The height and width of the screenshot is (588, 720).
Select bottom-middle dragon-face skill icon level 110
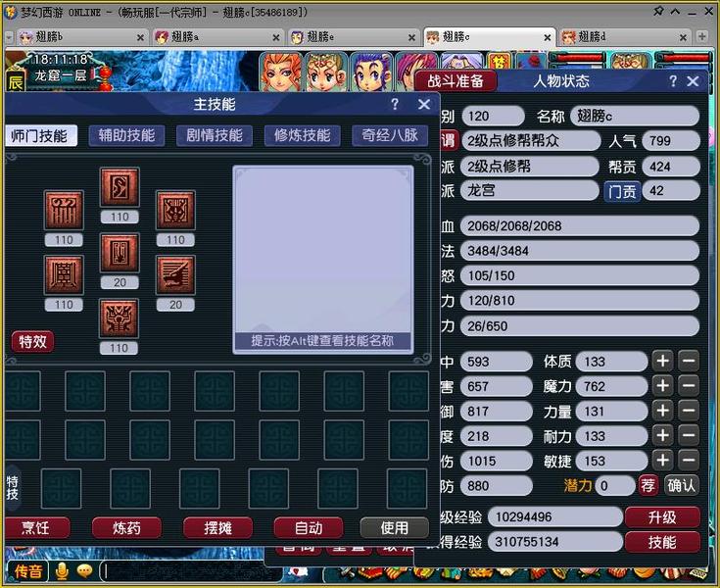pyautogui.click(x=119, y=318)
